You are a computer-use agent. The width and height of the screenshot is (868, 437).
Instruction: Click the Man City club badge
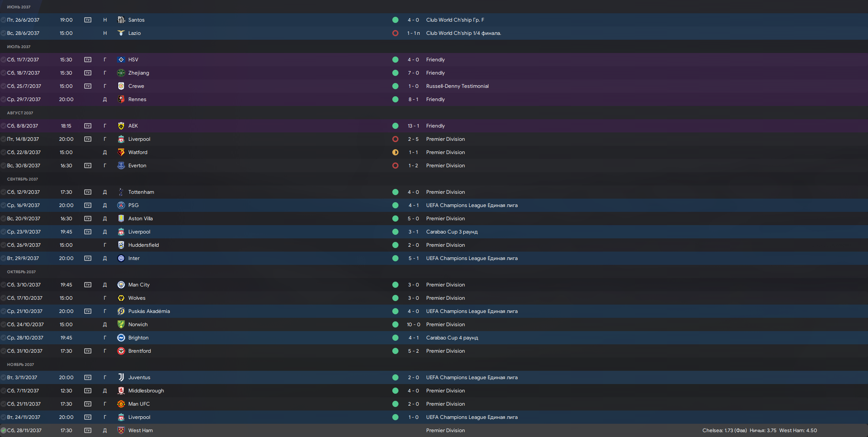click(x=121, y=285)
